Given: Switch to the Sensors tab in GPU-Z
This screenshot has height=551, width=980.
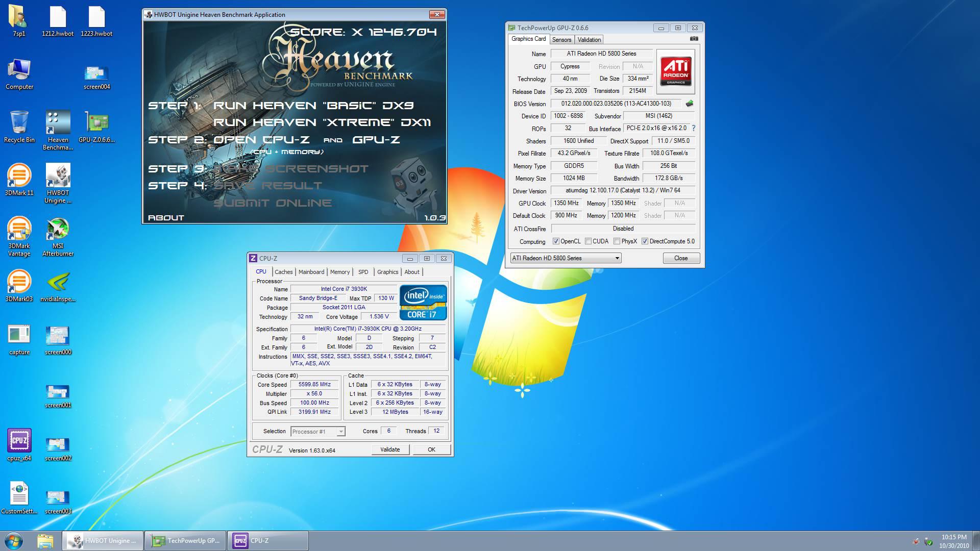Looking at the screenshot, I should coord(561,40).
